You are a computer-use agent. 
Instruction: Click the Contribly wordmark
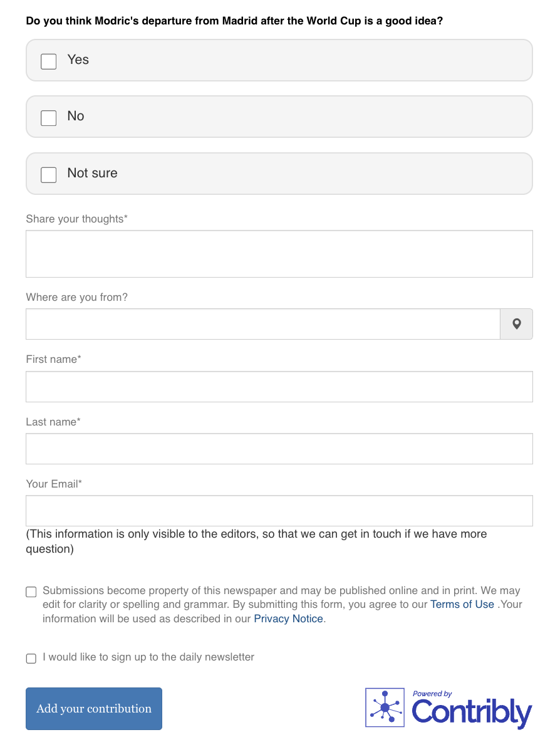[472, 713]
